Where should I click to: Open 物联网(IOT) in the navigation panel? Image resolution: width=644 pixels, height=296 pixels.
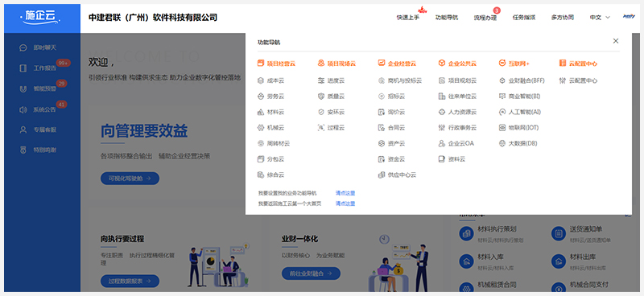(518, 128)
